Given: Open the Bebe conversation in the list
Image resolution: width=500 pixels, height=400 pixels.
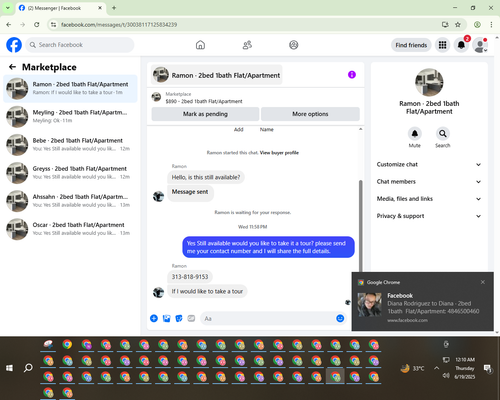Looking at the screenshot, I should coord(70,145).
